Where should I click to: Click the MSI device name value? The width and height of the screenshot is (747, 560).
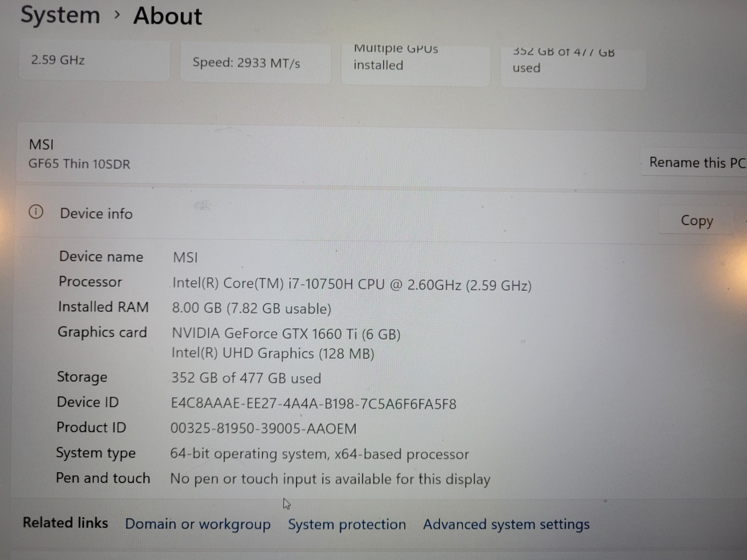click(185, 257)
